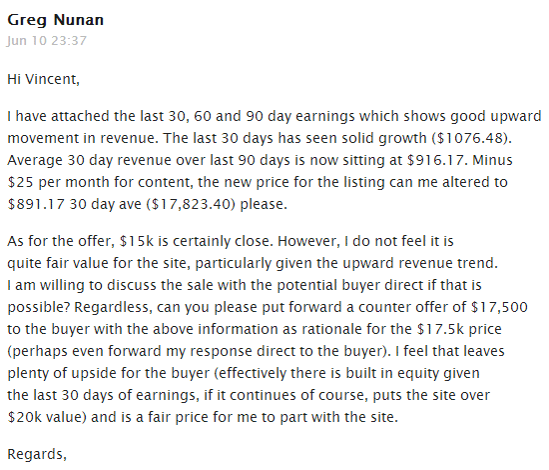Click the timestamp Jun 10 23:37
The image size is (549, 470).
click(47, 41)
